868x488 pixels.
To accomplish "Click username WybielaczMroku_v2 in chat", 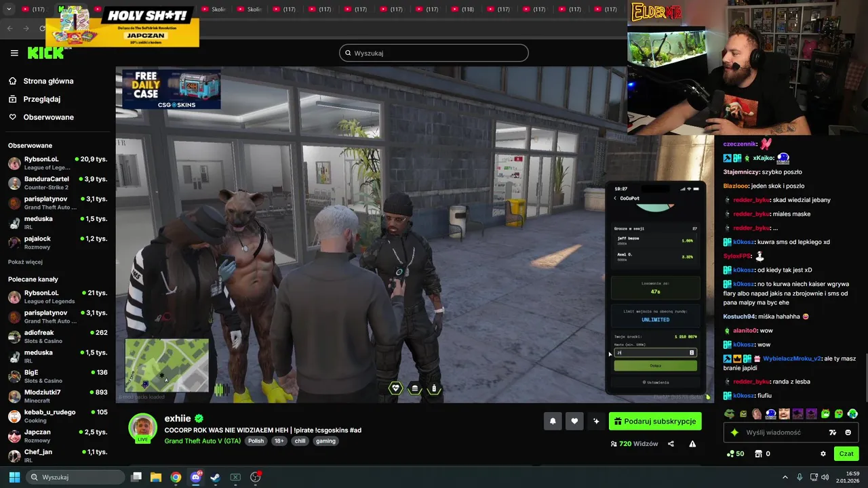I will (792, 359).
